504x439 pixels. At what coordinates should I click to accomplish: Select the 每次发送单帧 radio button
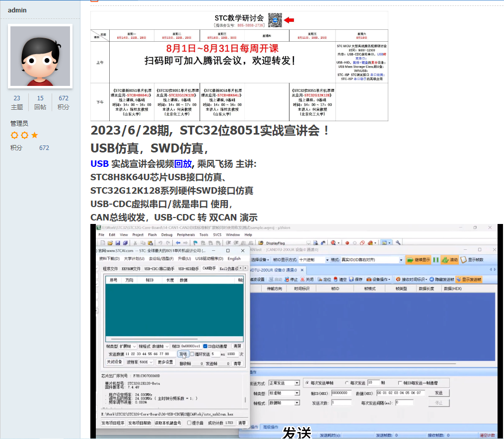[306, 383]
